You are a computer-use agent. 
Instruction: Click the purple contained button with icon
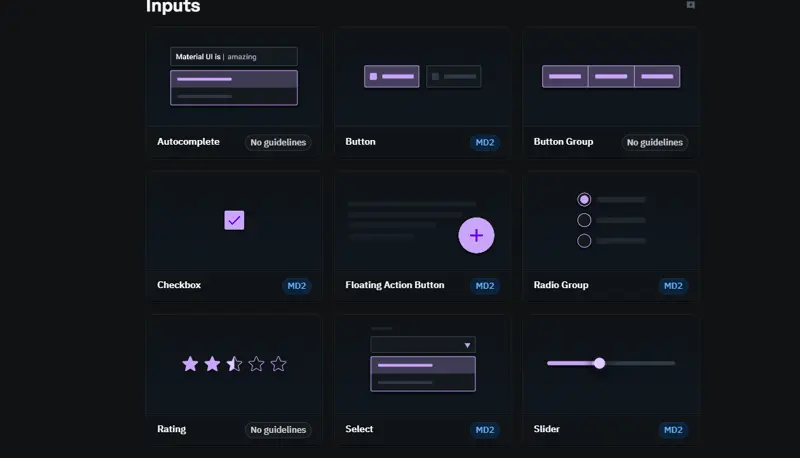click(392, 77)
